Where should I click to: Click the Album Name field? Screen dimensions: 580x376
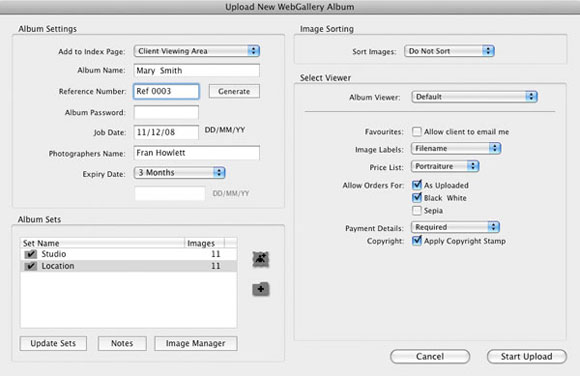[x=197, y=71]
